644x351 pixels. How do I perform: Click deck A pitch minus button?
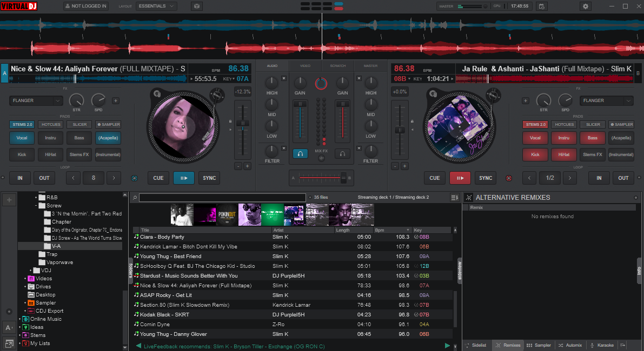click(x=238, y=166)
